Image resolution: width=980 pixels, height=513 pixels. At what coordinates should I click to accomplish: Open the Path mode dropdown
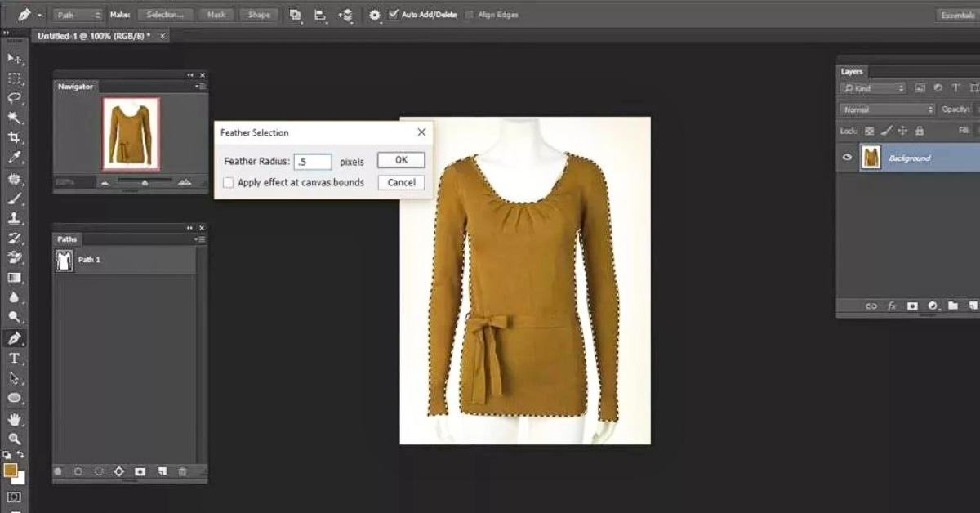(78, 15)
